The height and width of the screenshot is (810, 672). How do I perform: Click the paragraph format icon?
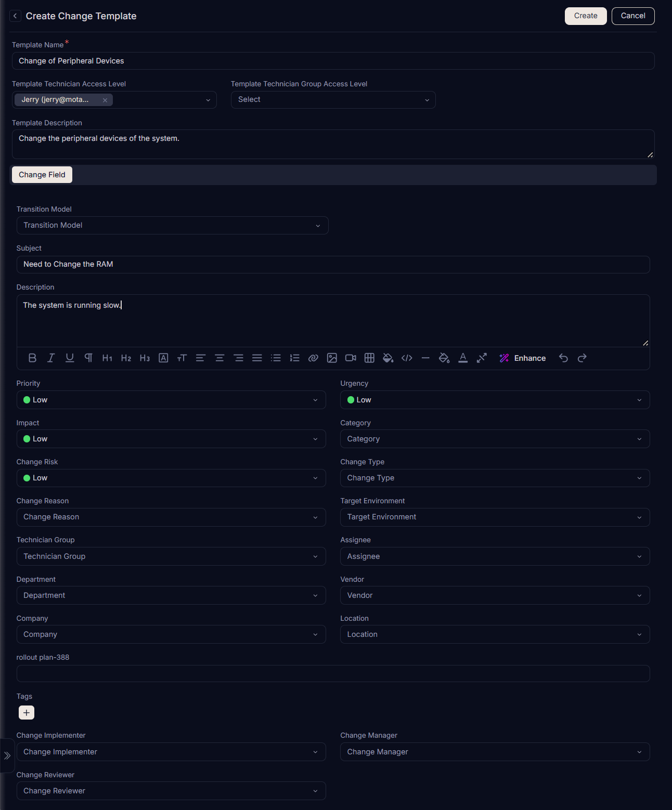coord(88,358)
